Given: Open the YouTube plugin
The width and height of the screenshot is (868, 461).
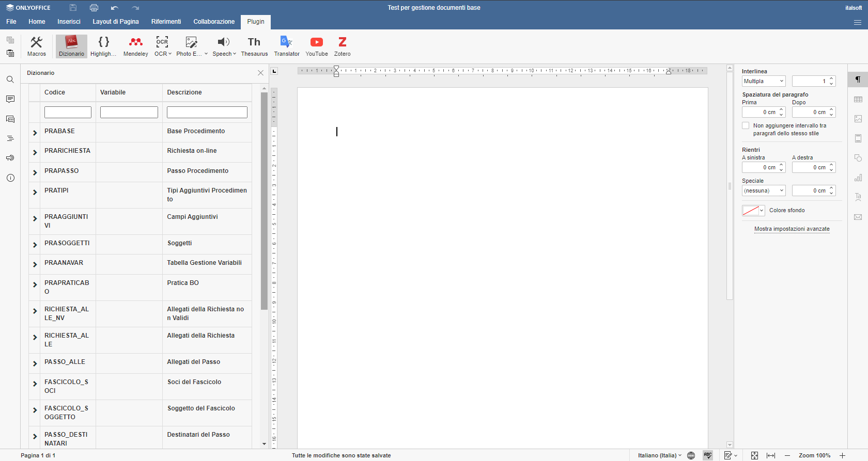Looking at the screenshot, I should [x=316, y=46].
